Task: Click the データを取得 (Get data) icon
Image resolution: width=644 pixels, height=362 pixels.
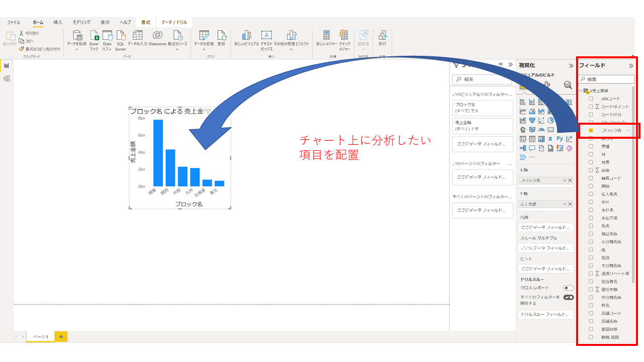Action: (x=77, y=35)
